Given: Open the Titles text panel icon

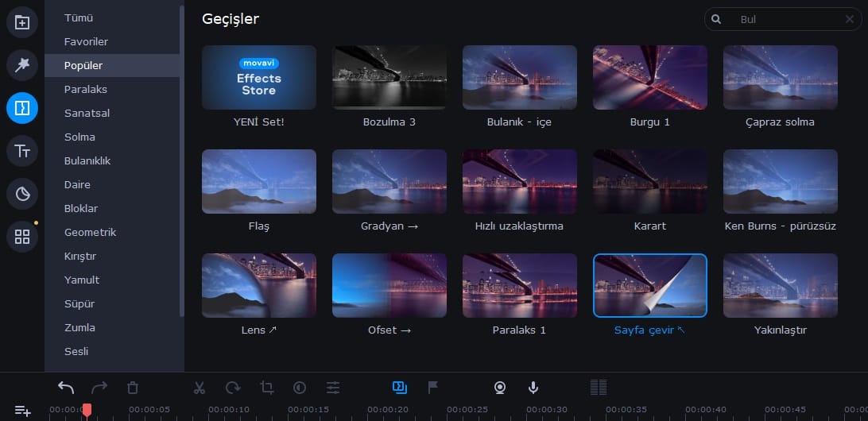Looking at the screenshot, I should (22, 151).
